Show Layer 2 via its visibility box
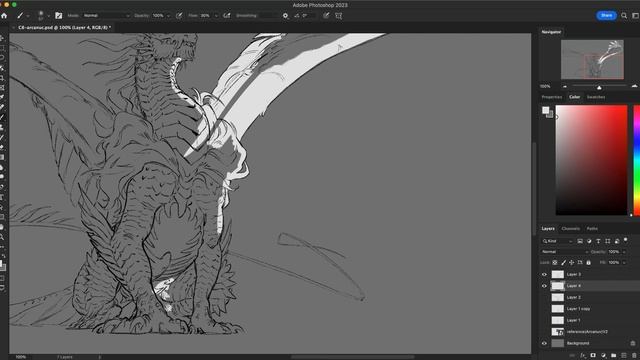The image size is (640, 360). point(544,297)
